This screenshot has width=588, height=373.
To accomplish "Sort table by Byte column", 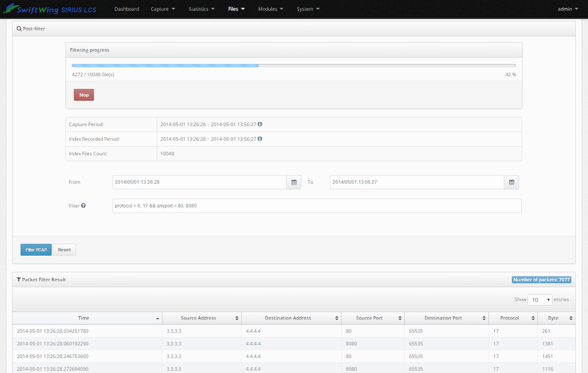I will (556, 318).
